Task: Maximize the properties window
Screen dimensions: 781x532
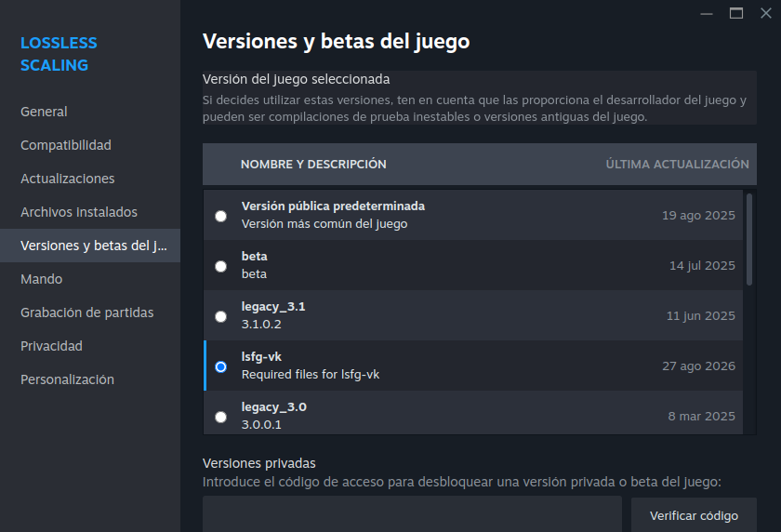Action: (736, 13)
